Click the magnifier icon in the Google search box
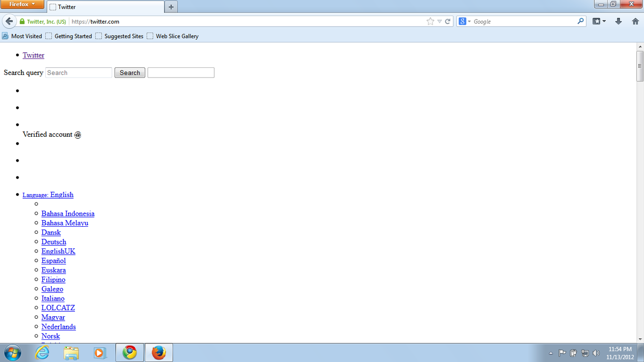 click(x=581, y=22)
